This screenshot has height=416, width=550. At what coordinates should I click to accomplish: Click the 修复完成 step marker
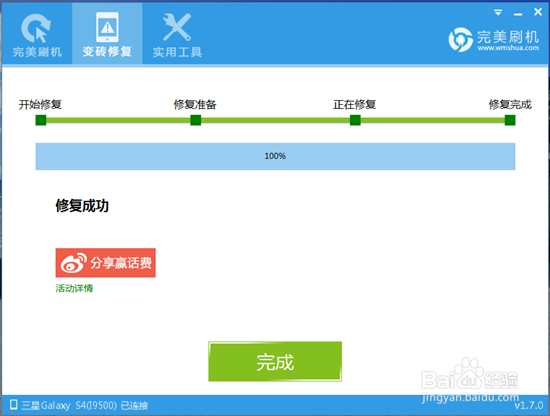point(510,120)
